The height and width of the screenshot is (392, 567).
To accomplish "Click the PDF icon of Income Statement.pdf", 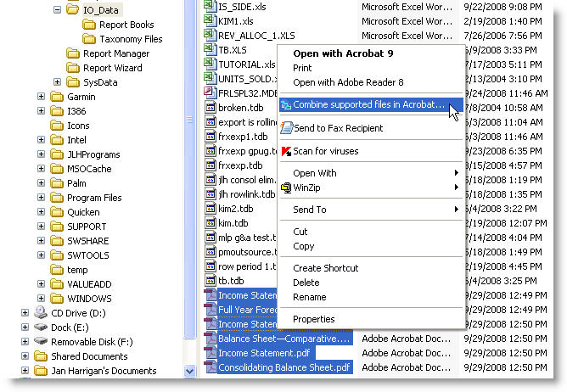I will (x=211, y=353).
